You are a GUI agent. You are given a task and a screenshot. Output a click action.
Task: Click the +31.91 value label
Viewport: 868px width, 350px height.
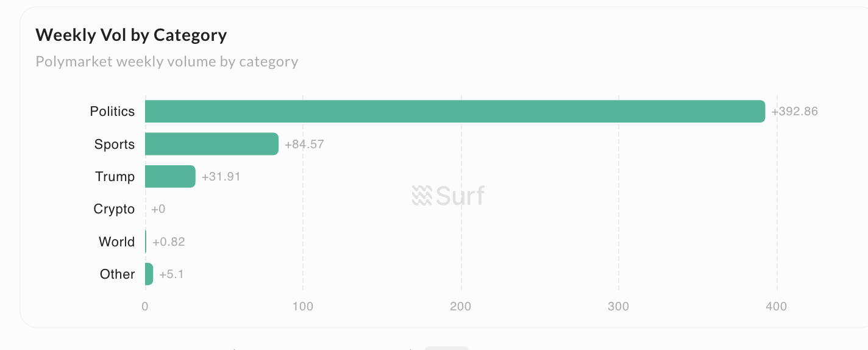tap(221, 177)
